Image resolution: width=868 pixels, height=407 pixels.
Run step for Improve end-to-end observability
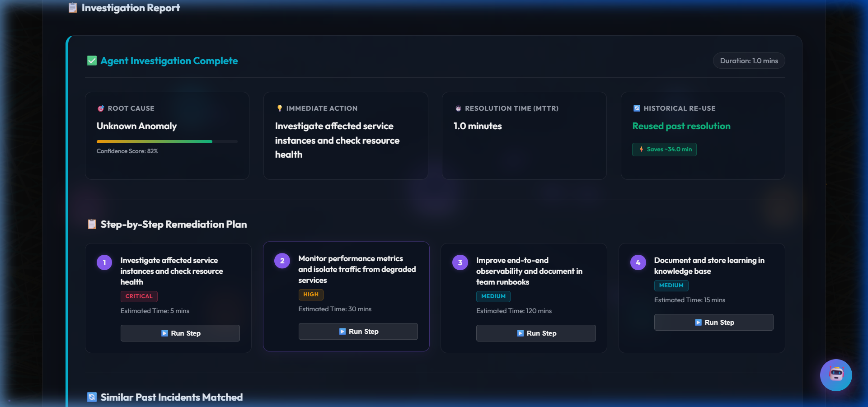(536, 333)
